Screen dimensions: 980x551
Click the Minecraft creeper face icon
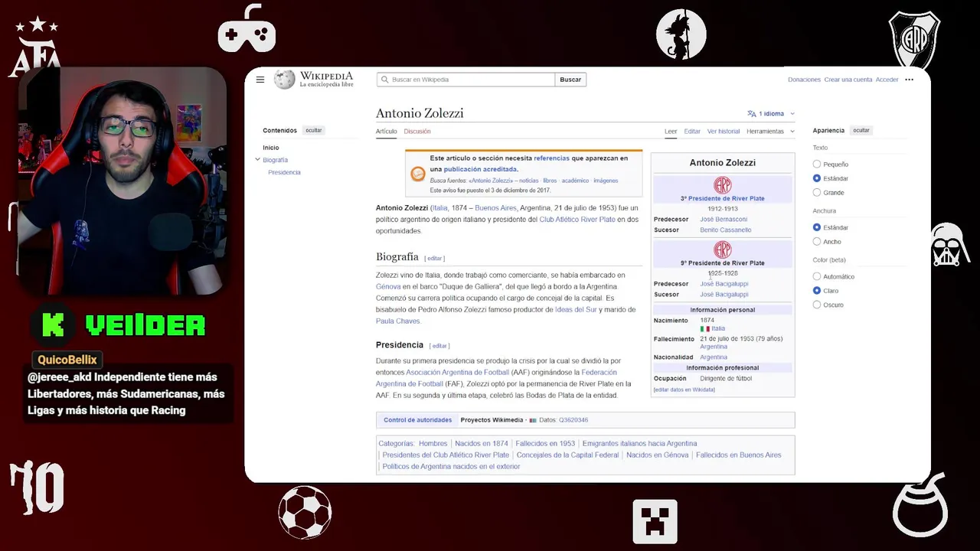tap(655, 521)
